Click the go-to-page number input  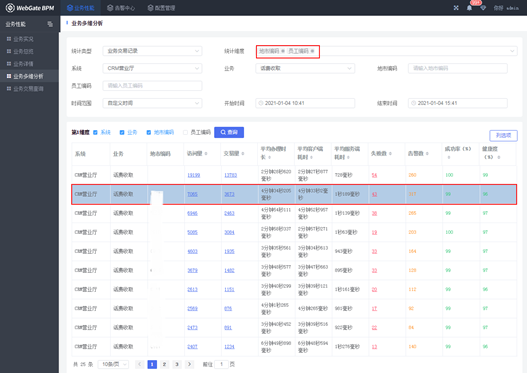click(x=221, y=364)
